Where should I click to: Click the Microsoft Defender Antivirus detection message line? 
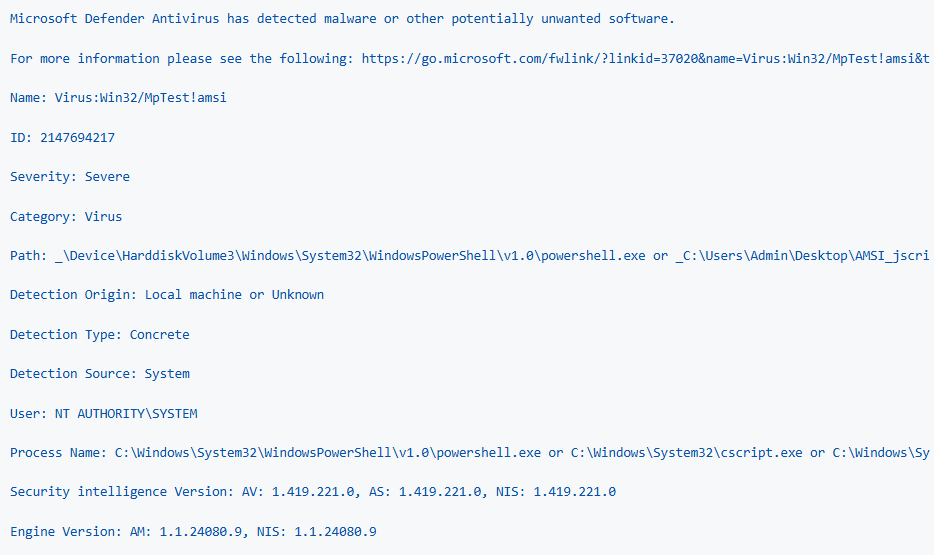342,18
